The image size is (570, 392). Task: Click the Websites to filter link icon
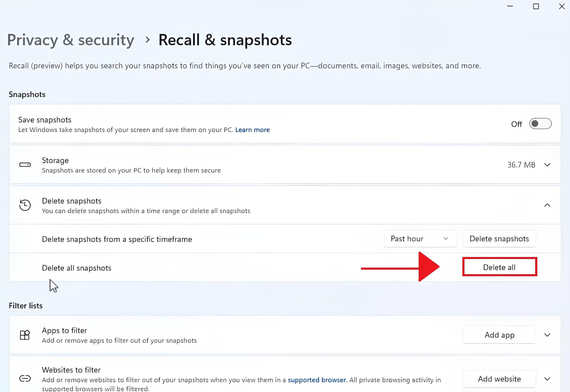[25, 378]
